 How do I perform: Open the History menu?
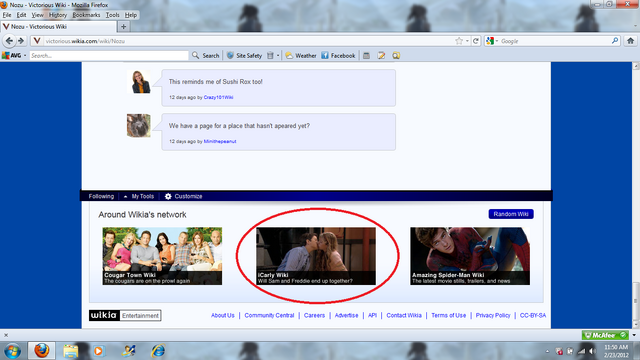pyautogui.click(x=58, y=15)
